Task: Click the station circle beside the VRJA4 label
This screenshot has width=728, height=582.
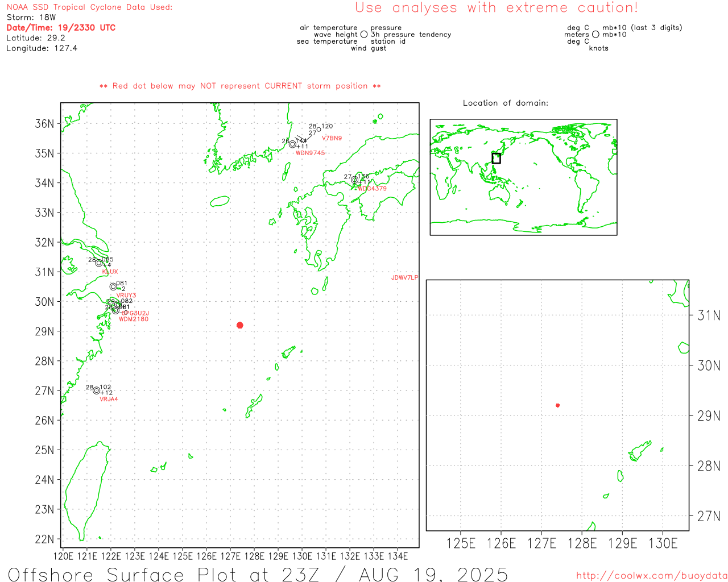Action: click(x=97, y=390)
